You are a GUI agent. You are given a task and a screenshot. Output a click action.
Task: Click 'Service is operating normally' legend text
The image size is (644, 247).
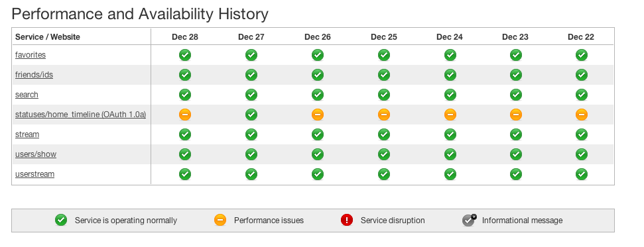125,221
